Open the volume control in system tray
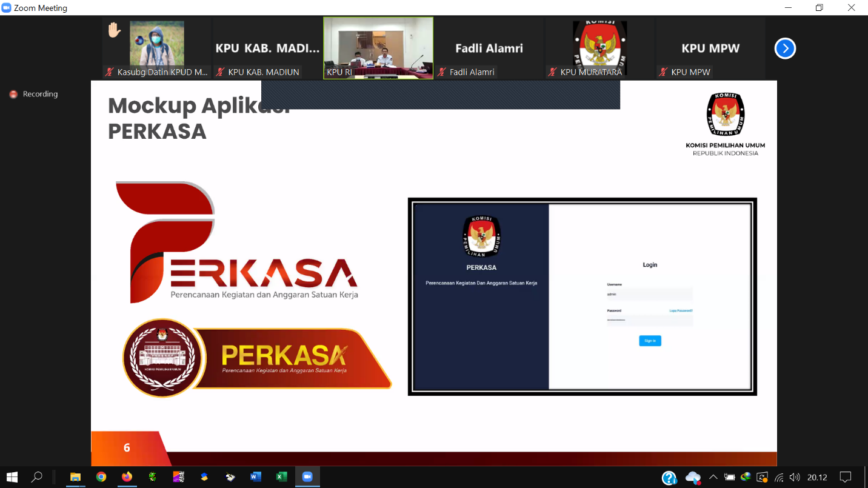 795,477
